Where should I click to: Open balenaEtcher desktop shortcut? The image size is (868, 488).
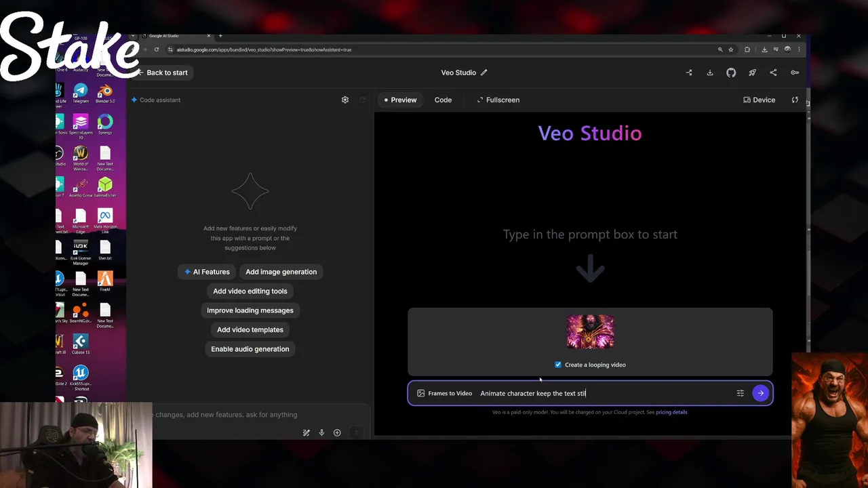tap(105, 187)
